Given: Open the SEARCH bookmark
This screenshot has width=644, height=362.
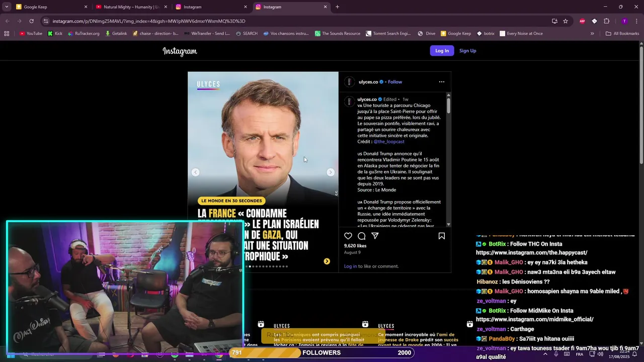Looking at the screenshot, I should (x=247, y=34).
